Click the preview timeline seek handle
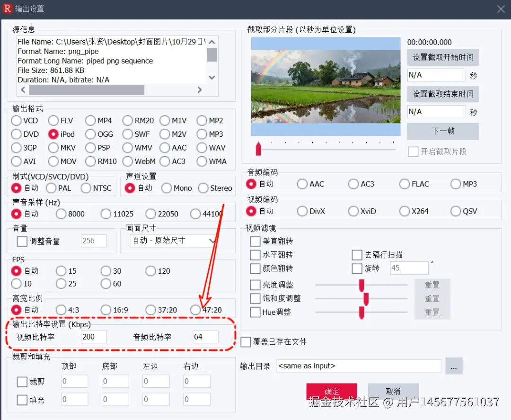Viewport: 511px width, 420px height. click(258, 149)
